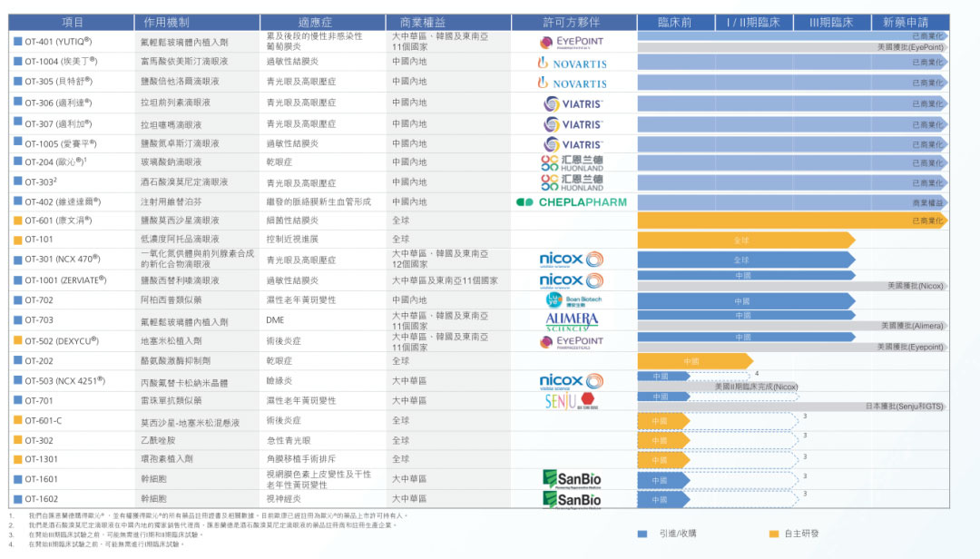Click the Cheplapharm logo
Viewport: 980px width, 559px height.
point(571,202)
